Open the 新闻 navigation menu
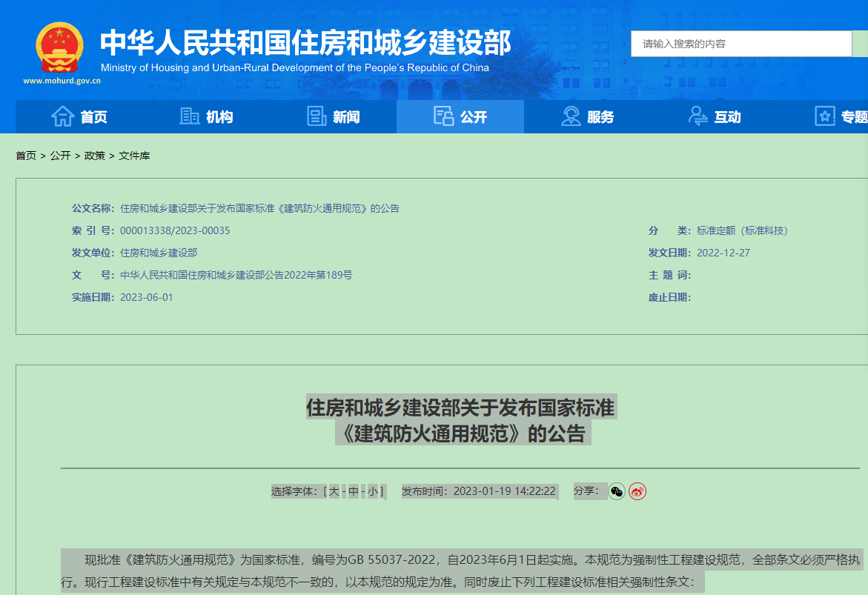Image resolution: width=868 pixels, height=595 pixels. pos(346,117)
